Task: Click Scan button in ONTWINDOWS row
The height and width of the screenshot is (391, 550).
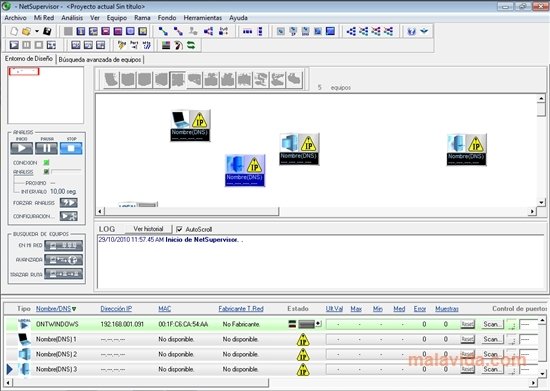Action: click(x=492, y=324)
